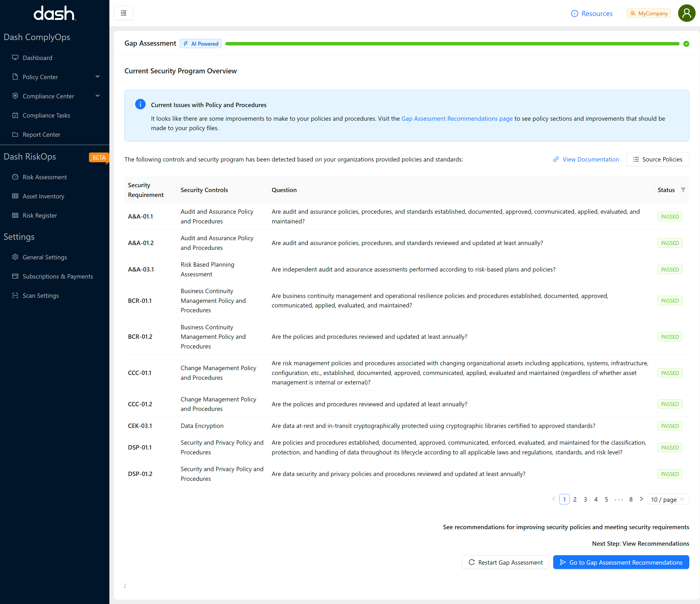The width and height of the screenshot is (700, 604).
Task: Open Report Center in sidebar
Action: (x=41, y=134)
